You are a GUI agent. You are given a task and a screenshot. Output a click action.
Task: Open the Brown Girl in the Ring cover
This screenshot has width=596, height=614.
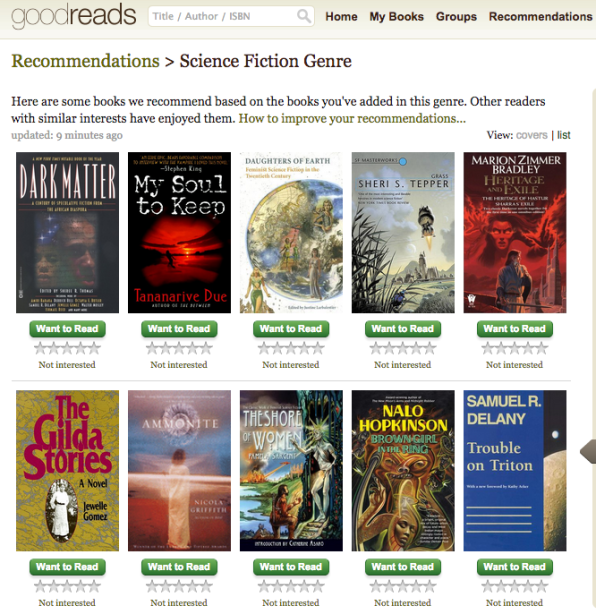pyautogui.click(x=403, y=470)
